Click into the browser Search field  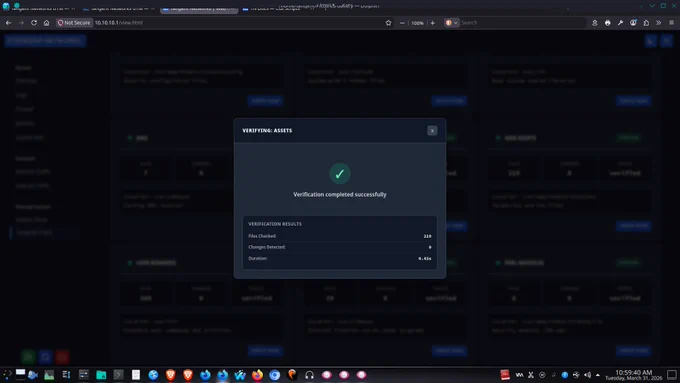tap(523, 23)
